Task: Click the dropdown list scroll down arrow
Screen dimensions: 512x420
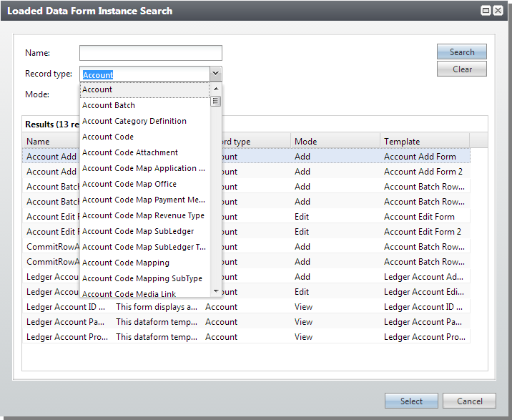Action: pos(216,290)
